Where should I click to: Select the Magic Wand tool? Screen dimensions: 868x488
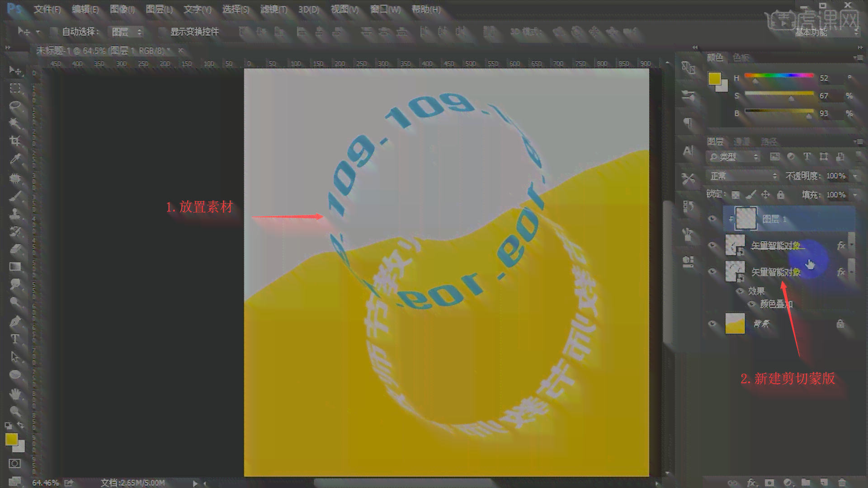click(15, 123)
